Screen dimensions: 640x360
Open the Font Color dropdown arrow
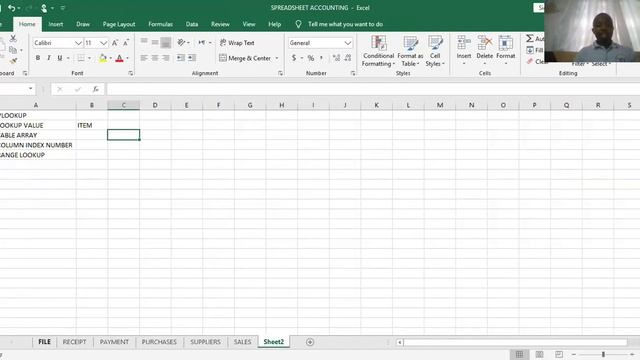tap(127, 58)
